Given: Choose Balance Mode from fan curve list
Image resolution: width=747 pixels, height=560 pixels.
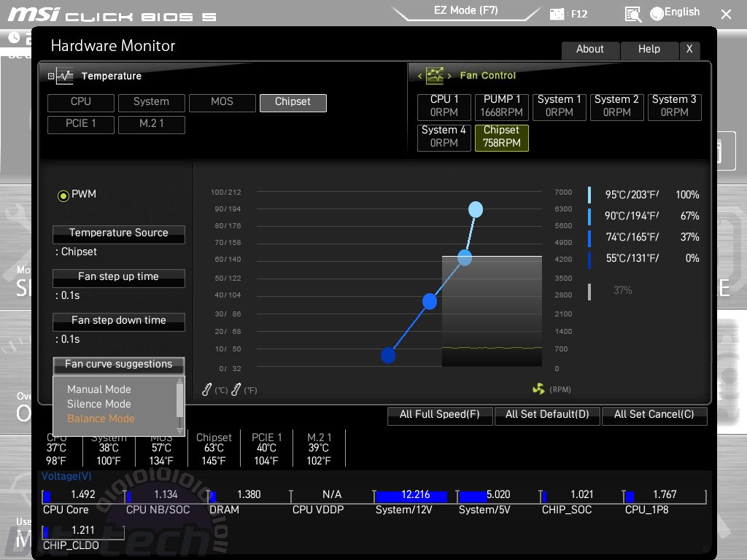Looking at the screenshot, I should (x=101, y=419).
